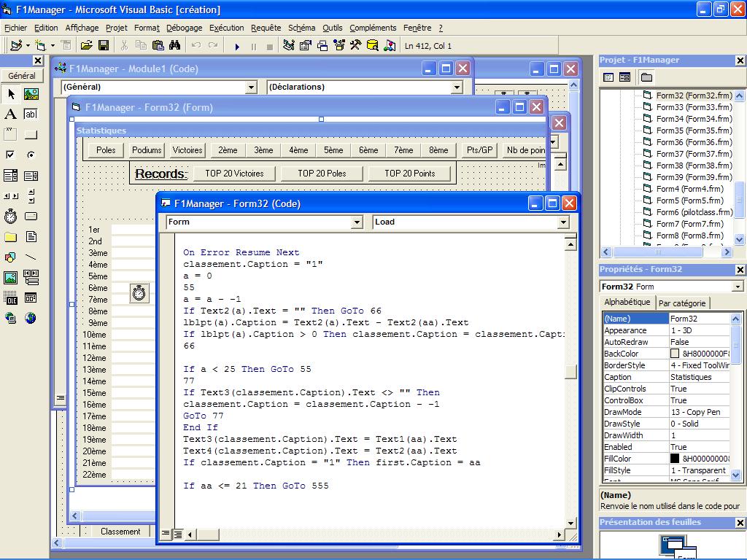Click the BackColor color swatch
Image resolution: width=747 pixels, height=560 pixels.
click(675, 354)
